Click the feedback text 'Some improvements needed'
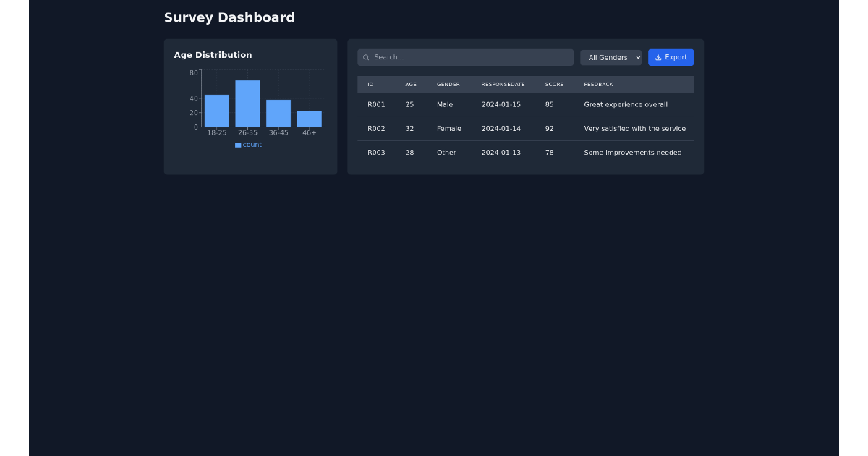Image resolution: width=868 pixels, height=456 pixels. (x=632, y=153)
